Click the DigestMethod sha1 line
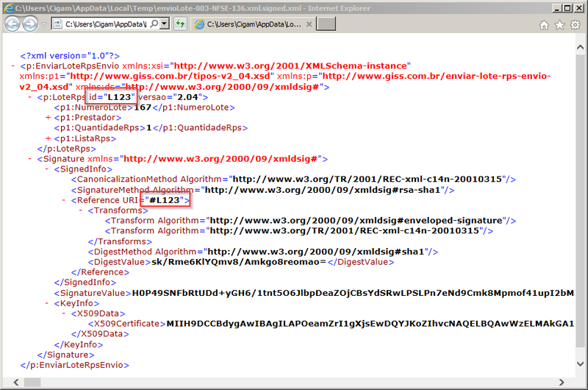588x390 pixels. point(263,252)
